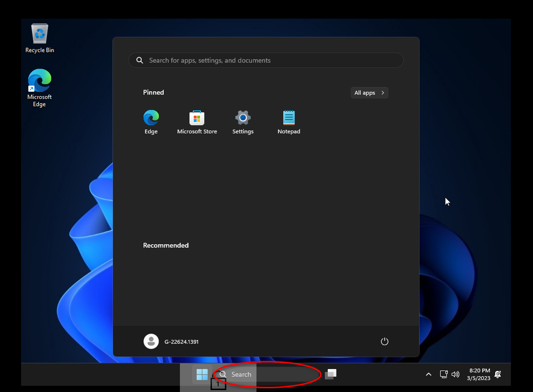Open notifications bell in the system tray
Screen dimensions: 533x392
tap(498, 374)
